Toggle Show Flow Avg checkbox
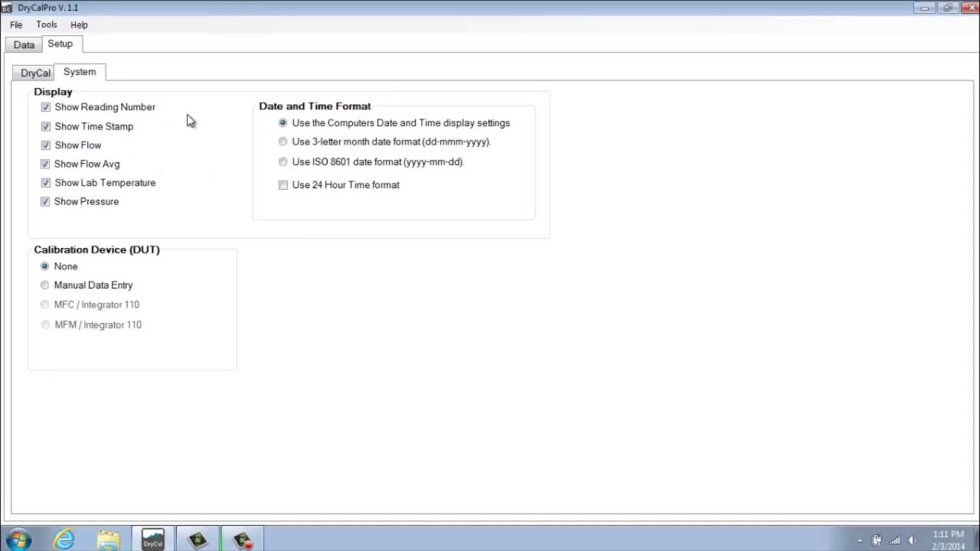 [x=46, y=164]
